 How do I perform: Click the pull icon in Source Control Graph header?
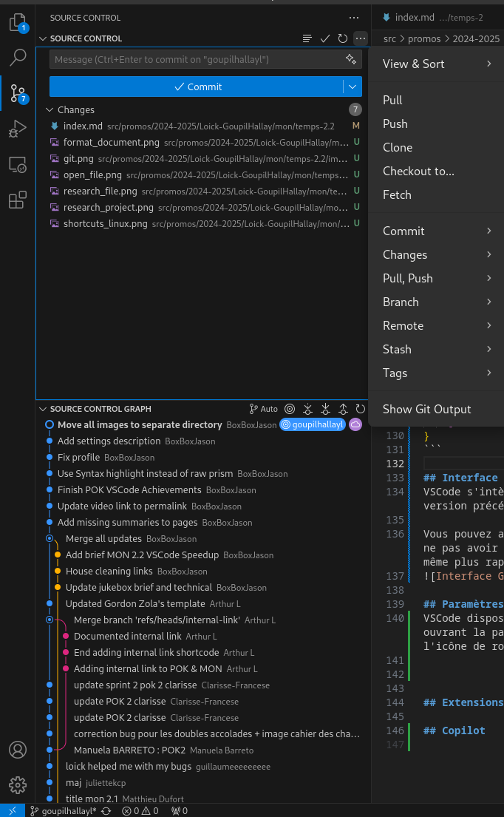[325, 409]
